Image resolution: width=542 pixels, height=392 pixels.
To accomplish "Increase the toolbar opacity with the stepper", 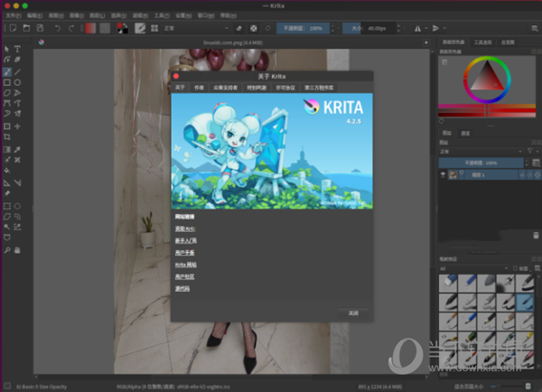I will [x=332, y=25].
